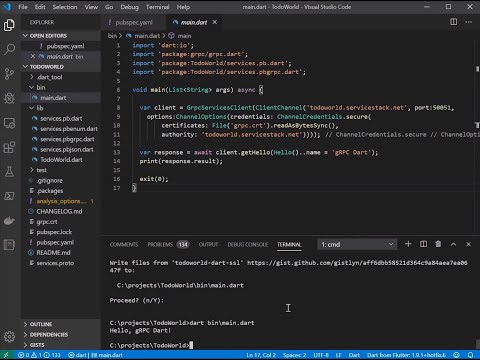Image resolution: width=480 pixels, height=360 pixels.
Task: Open the File menu
Action: click(x=23, y=7)
